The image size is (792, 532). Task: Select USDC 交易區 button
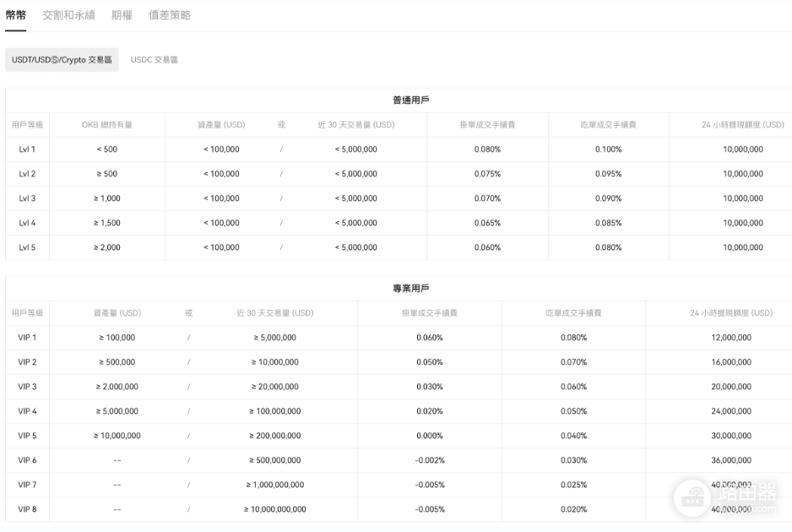pyautogui.click(x=154, y=60)
